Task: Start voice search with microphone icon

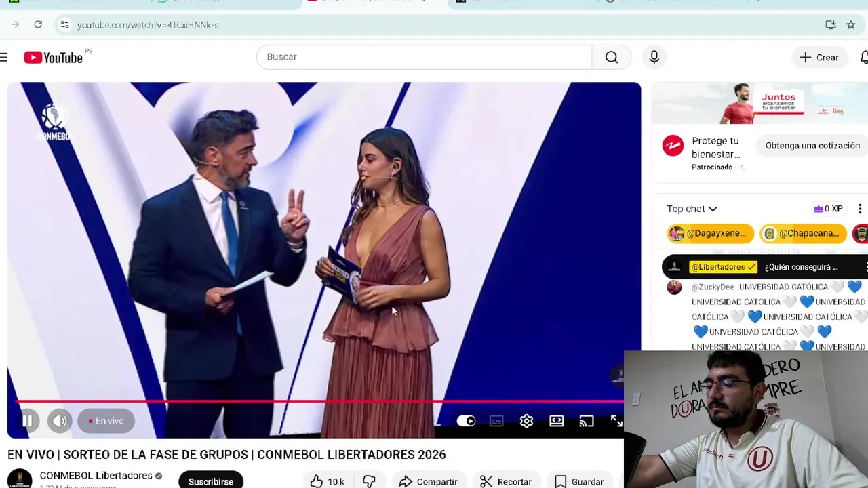Action: [654, 57]
